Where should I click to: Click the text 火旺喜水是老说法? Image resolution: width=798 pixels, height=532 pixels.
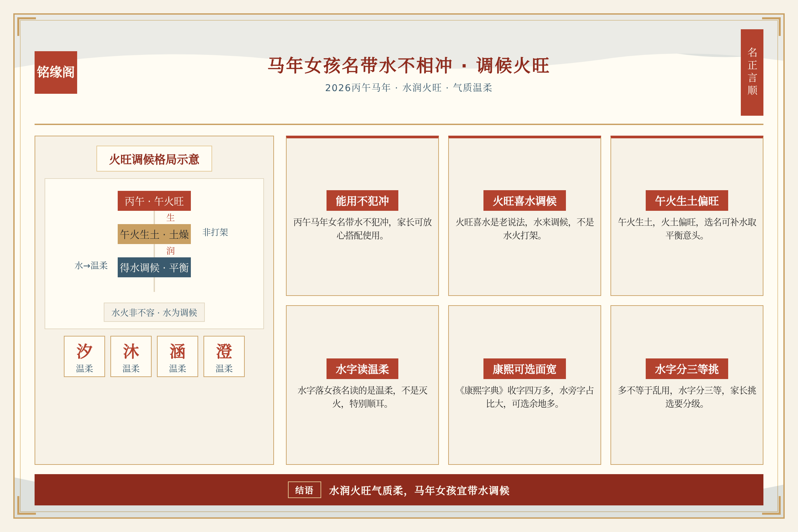click(490, 222)
